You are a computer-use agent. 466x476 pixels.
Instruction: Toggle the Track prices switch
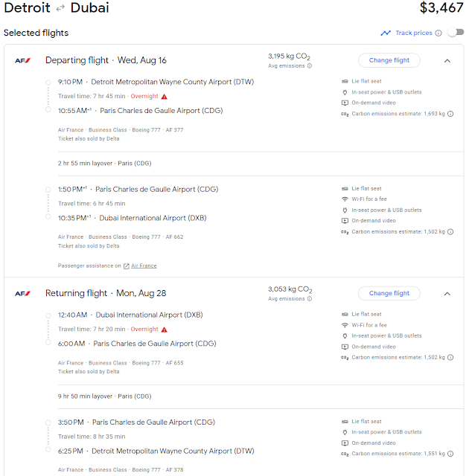[456, 33]
